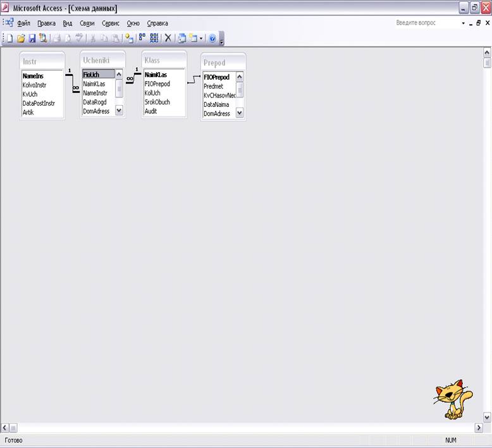Select FIOPrepod key field in Prepod table

(x=216, y=77)
